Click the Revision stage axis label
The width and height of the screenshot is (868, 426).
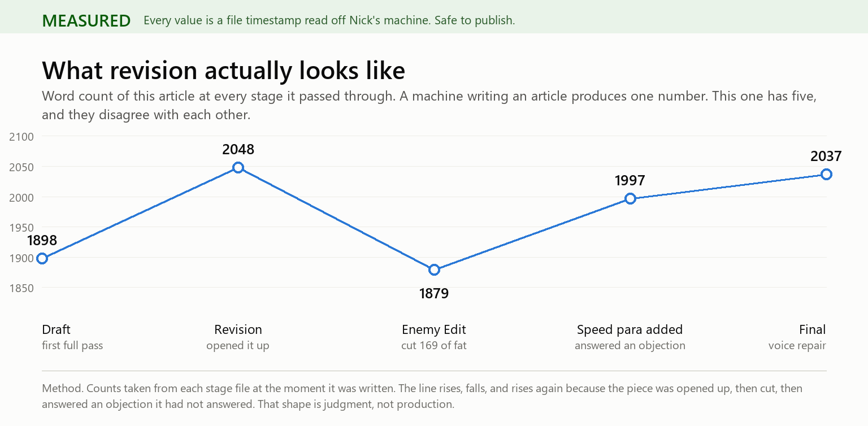click(x=238, y=329)
